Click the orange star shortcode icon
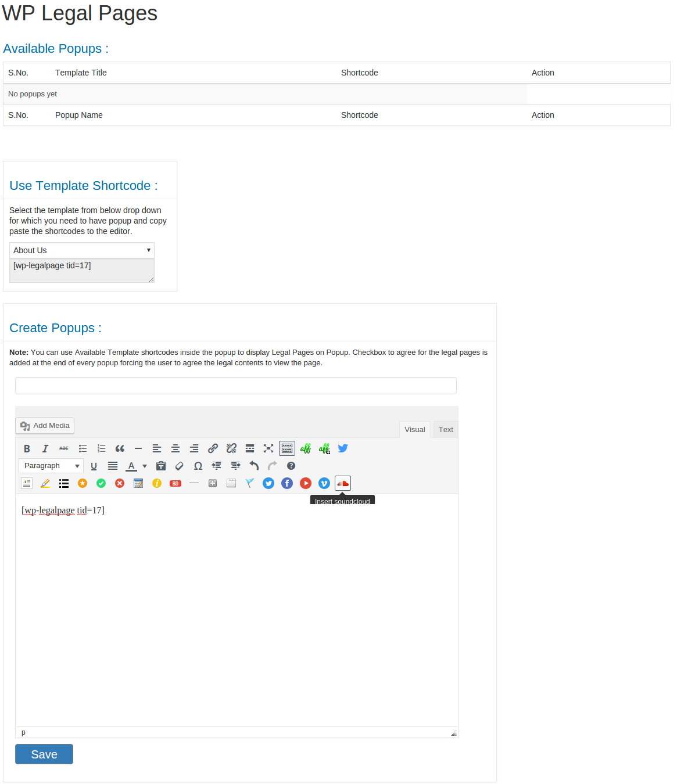Image resolution: width=677 pixels, height=784 pixels. pyautogui.click(x=83, y=483)
